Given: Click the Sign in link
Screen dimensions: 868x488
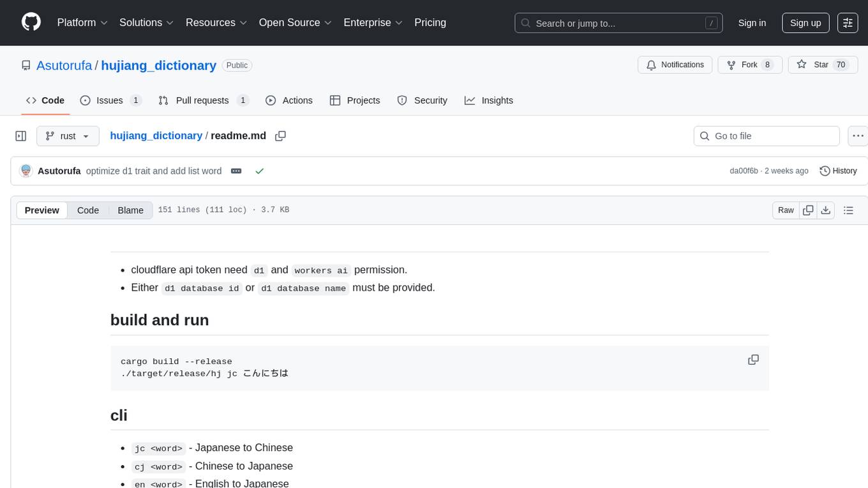Looking at the screenshot, I should (x=752, y=23).
